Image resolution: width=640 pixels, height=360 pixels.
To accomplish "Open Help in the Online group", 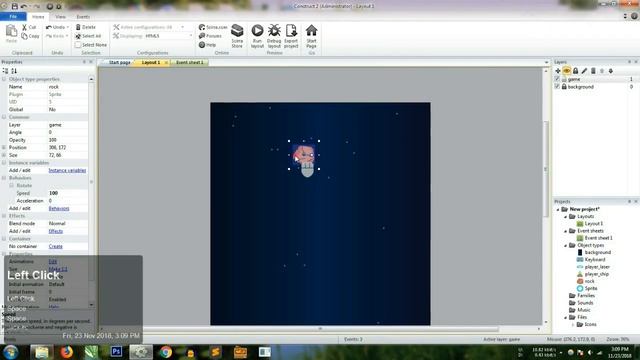I will (207, 45).
